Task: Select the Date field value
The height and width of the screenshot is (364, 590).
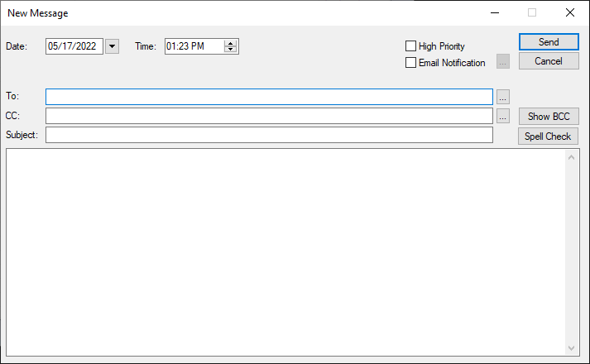Action: [73, 46]
